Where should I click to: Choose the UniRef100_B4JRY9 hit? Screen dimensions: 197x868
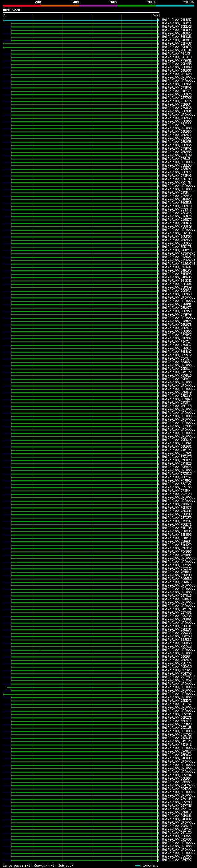tap(177, 250)
